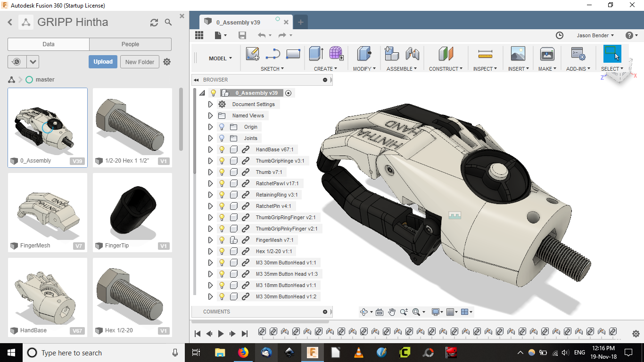The image size is (644, 362).
Task: Expand ThumbGripHinge v3:1 node
Action: click(x=211, y=161)
